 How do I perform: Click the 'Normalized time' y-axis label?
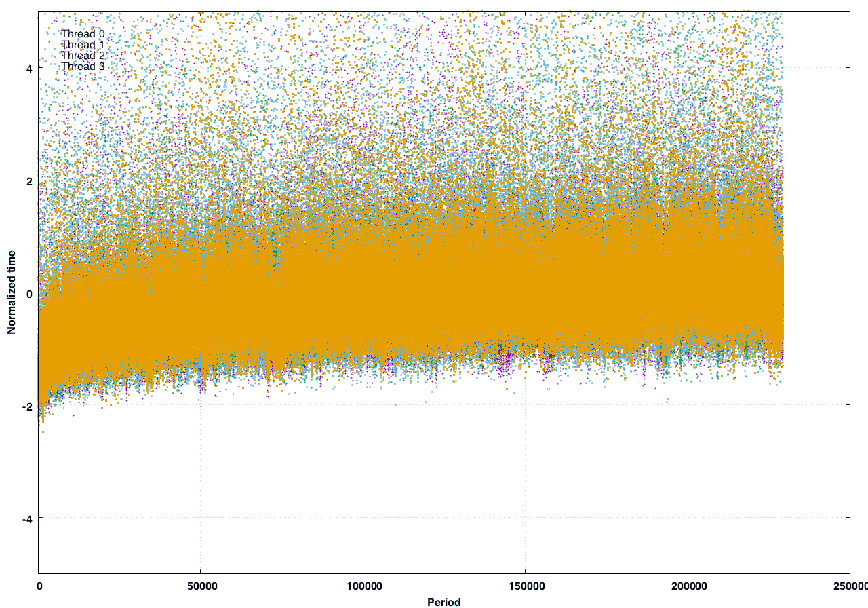click(x=12, y=292)
